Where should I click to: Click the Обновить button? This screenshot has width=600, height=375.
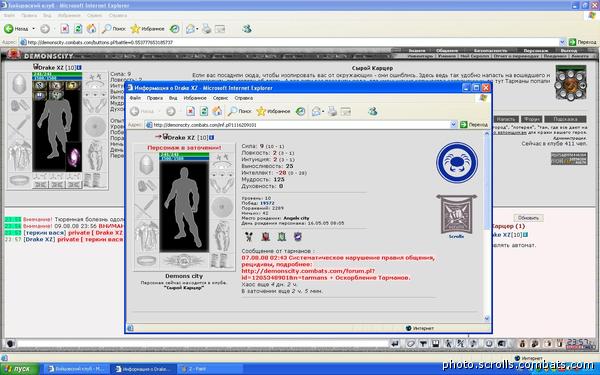point(528,218)
